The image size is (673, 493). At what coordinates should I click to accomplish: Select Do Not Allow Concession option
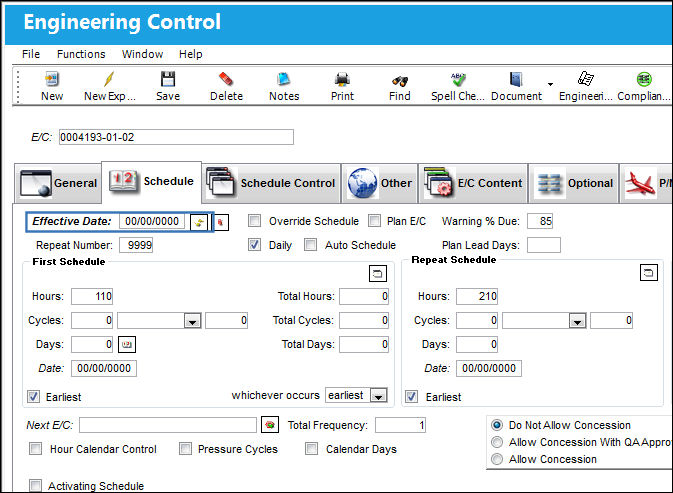pyautogui.click(x=497, y=425)
